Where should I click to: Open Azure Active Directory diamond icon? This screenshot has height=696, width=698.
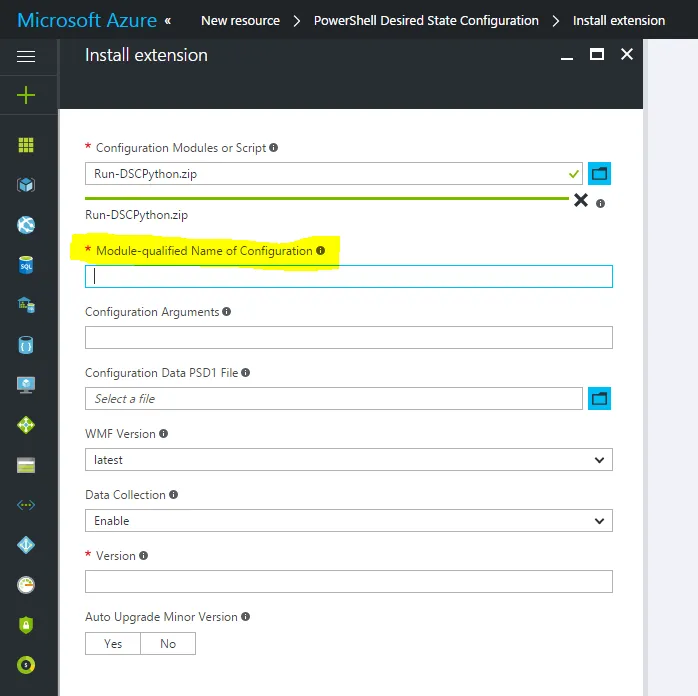[26, 545]
